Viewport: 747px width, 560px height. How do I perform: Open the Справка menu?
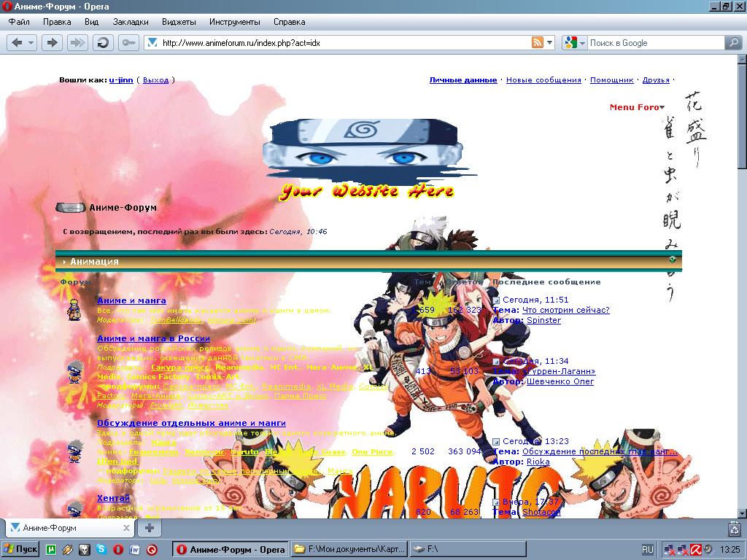click(289, 22)
